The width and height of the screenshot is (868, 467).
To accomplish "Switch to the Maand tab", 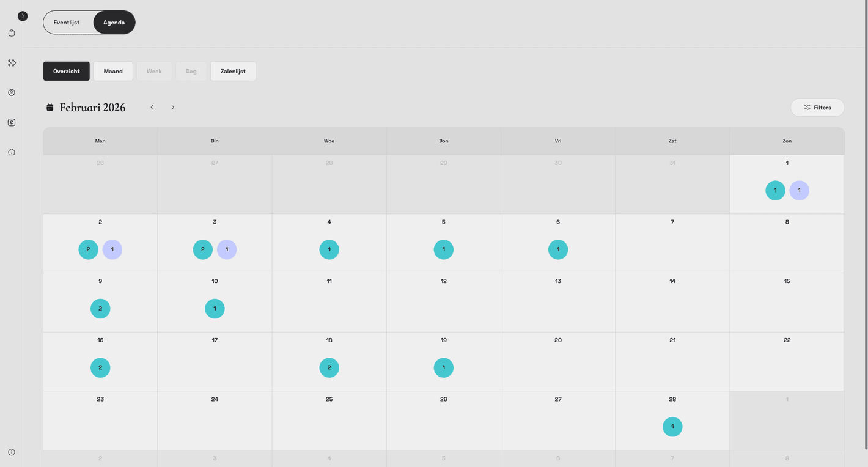I will pos(113,72).
